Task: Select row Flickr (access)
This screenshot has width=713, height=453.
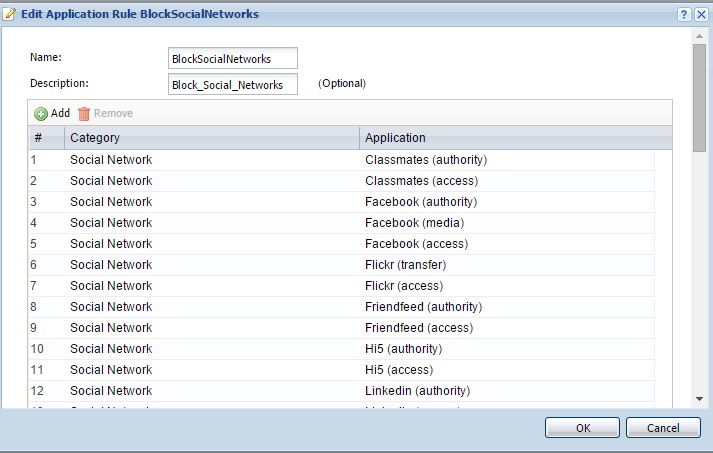Action: pyautogui.click(x=341, y=286)
